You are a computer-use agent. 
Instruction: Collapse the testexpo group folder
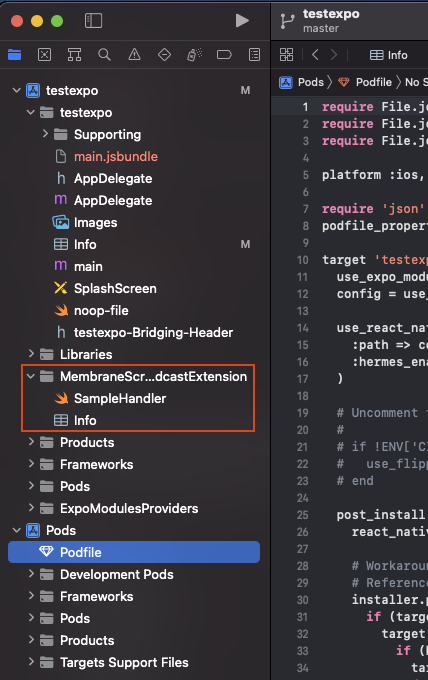coord(30,112)
